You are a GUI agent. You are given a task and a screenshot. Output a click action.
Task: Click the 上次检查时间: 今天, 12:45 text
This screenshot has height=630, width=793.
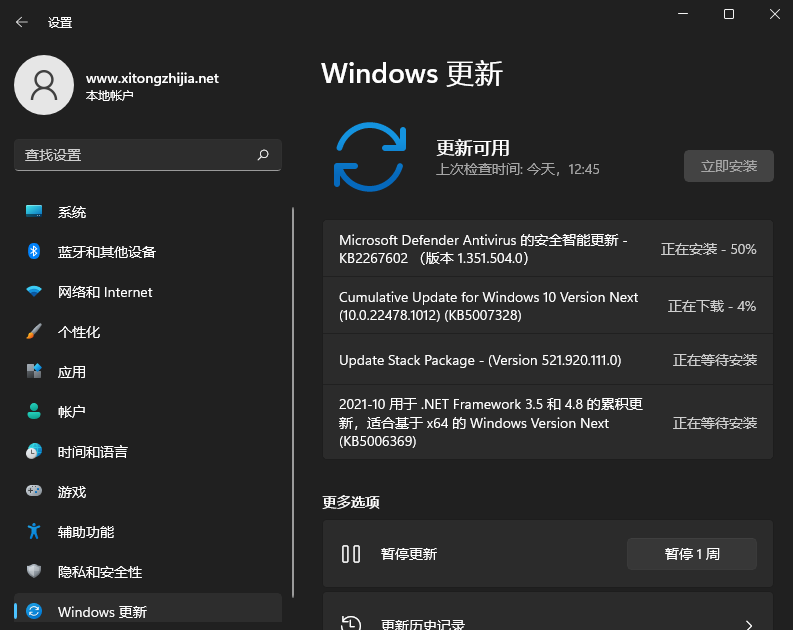coord(517,169)
